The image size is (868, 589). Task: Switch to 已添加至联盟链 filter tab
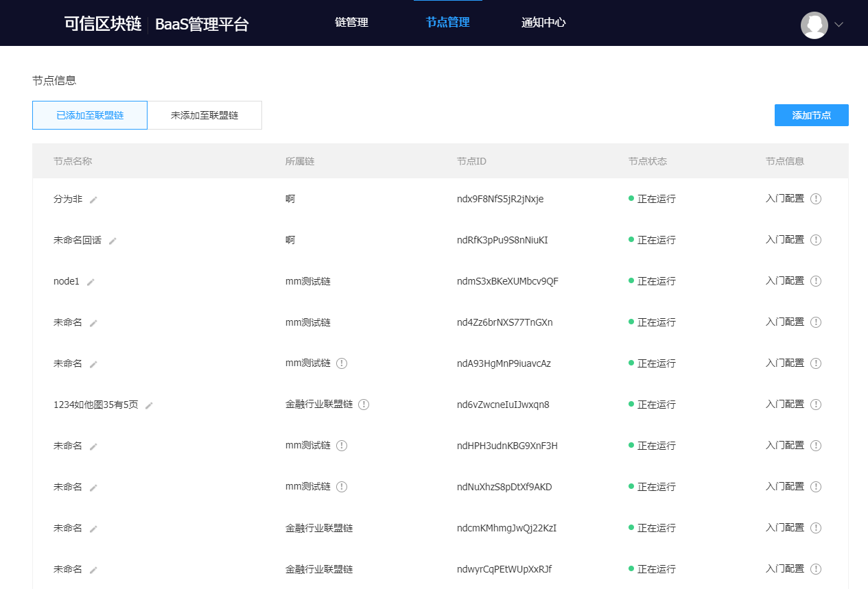point(90,115)
